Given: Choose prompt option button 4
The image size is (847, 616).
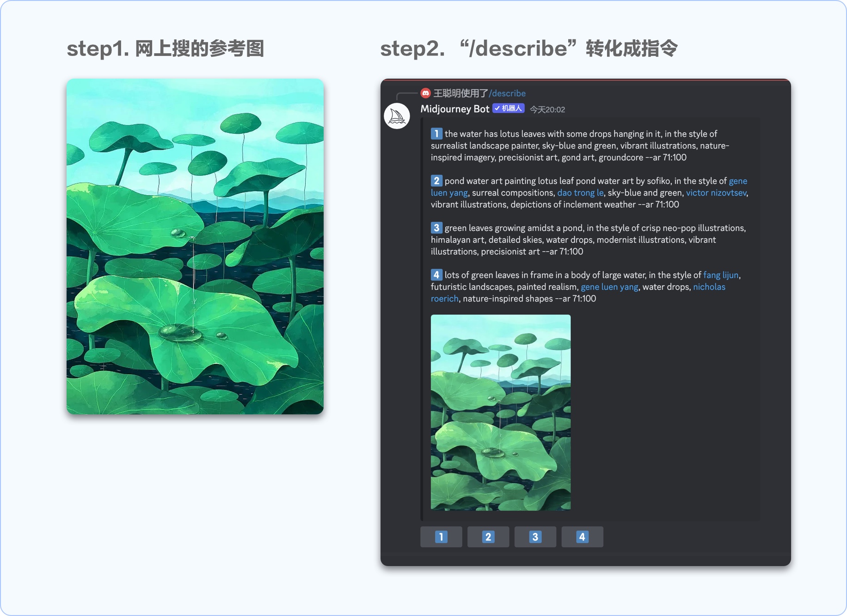Looking at the screenshot, I should 583,537.
